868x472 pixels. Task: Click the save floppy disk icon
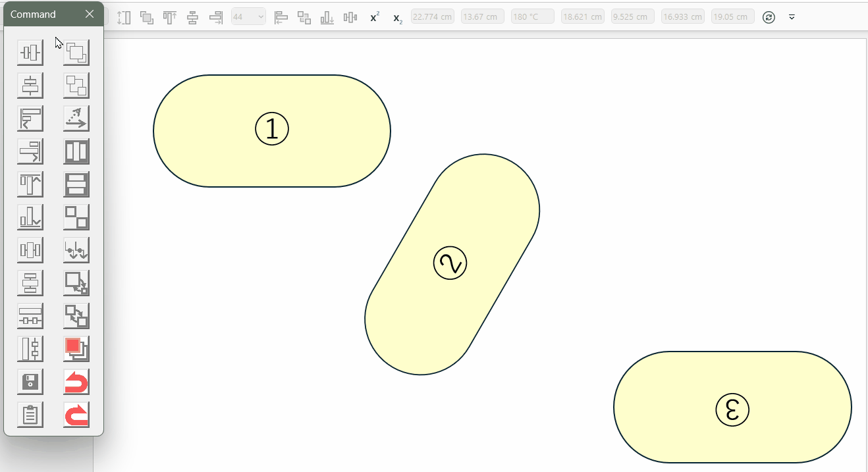(x=30, y=382)
